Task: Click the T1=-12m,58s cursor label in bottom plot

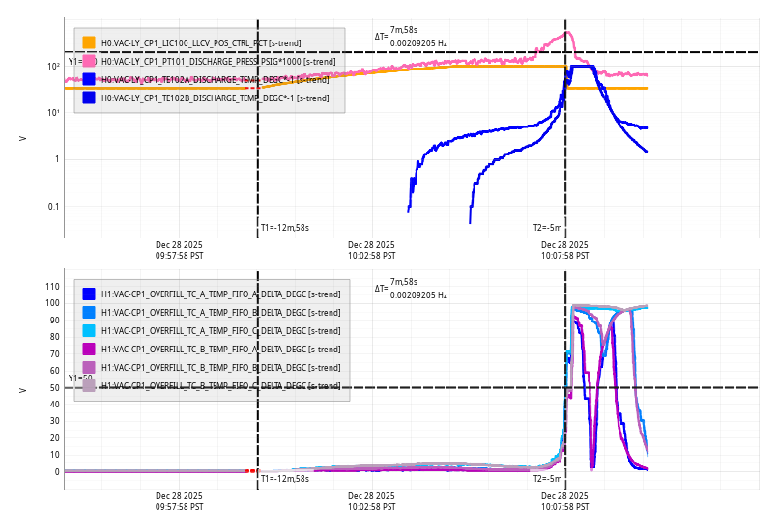Action: point(284,479)
